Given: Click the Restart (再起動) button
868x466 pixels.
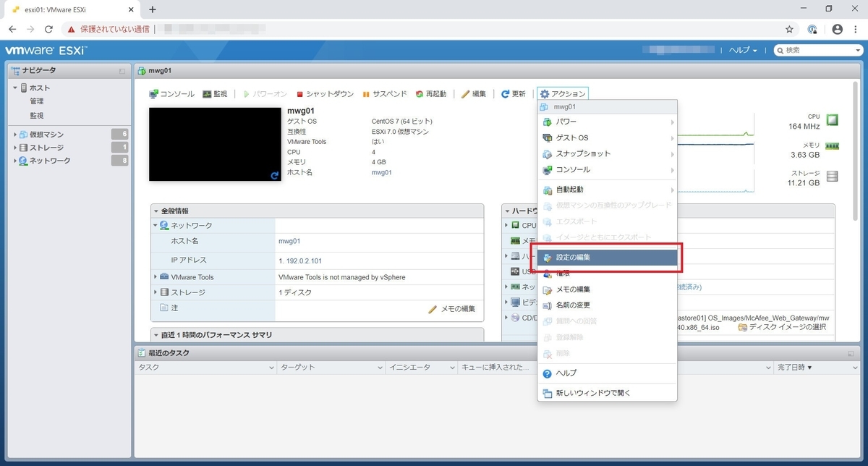Looking at the screenshot, I should coord(431,94).
